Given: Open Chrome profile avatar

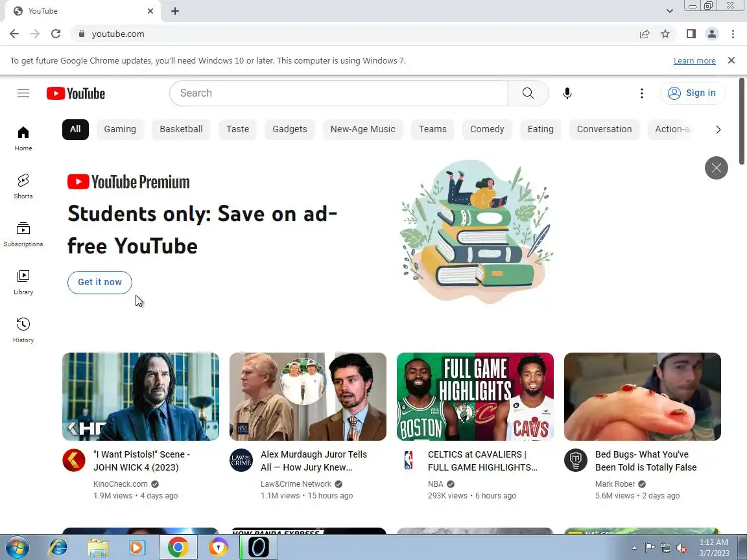Looking at the screenshot, I should coord(712,34).
